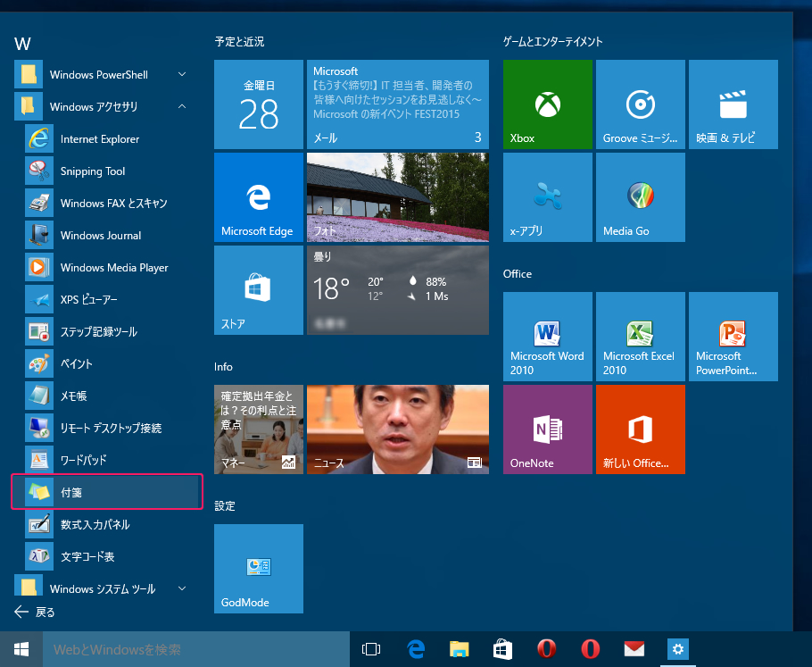Viewport: 812px width, 667px height.
Task: Open the ニュース news tile
Action: [x=398, y=429]
